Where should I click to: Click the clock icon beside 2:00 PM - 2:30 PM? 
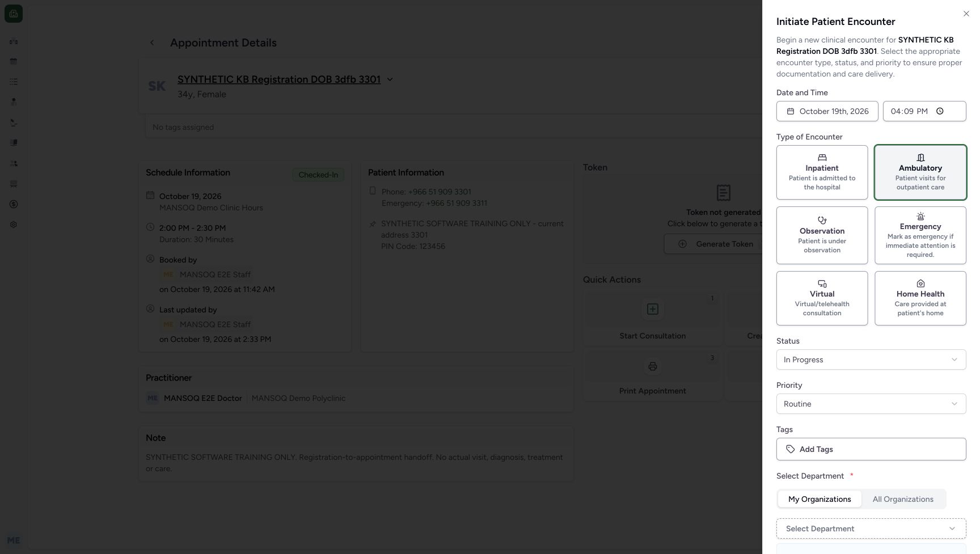[x=150, y=227]
